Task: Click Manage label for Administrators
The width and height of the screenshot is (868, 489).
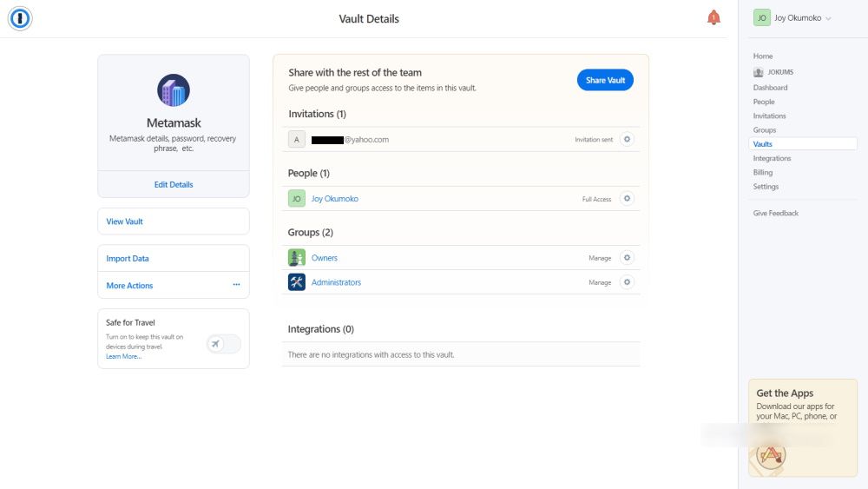Action: [x=600, y=282]
